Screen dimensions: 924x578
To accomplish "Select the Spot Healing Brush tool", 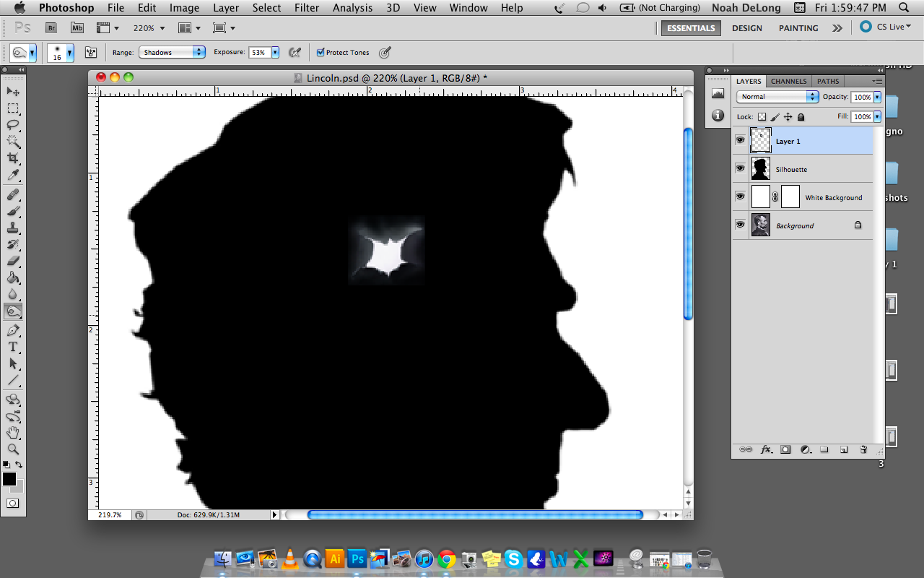I will (13, 195).
